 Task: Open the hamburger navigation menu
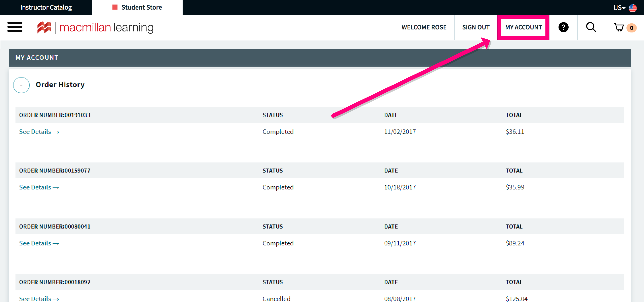[15, 27]
